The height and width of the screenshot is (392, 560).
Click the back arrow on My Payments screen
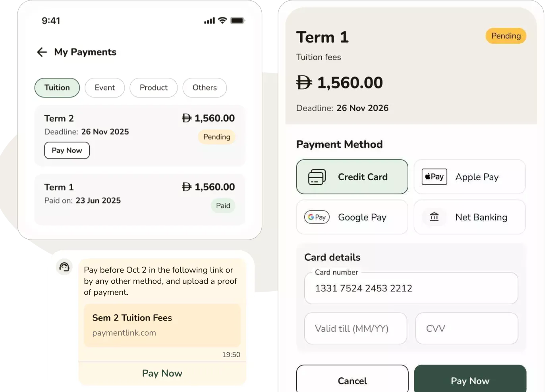[x=42, y=52]
